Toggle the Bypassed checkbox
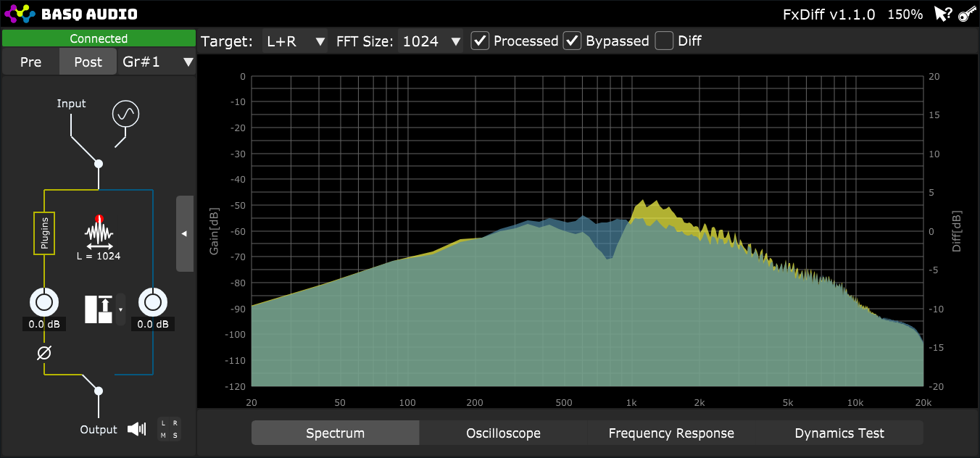980x458 pixels. [x=573, y=41]
